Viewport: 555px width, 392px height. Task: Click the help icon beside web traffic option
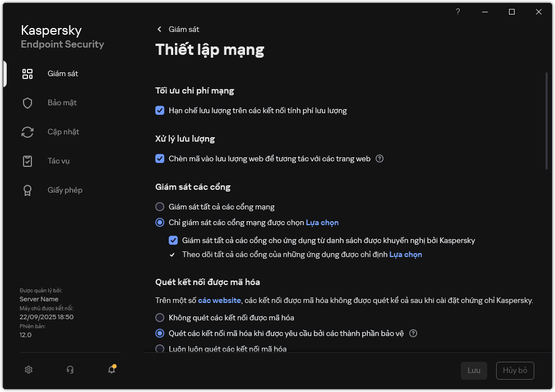click(380, 158)
